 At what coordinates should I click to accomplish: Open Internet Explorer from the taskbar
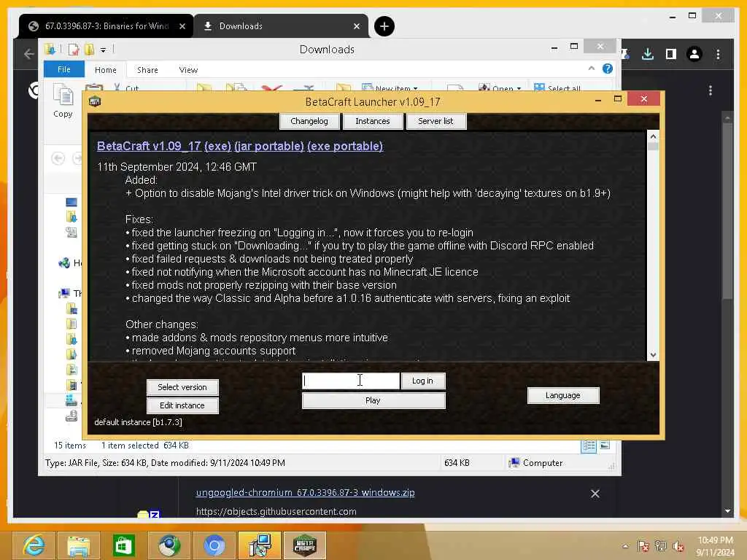point(34,545)
